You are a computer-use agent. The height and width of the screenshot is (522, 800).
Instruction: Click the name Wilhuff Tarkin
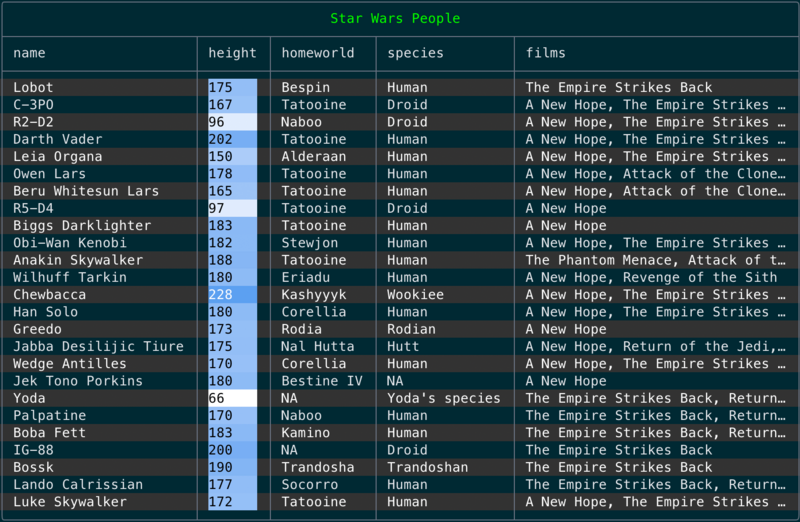[x=70, y=278]
